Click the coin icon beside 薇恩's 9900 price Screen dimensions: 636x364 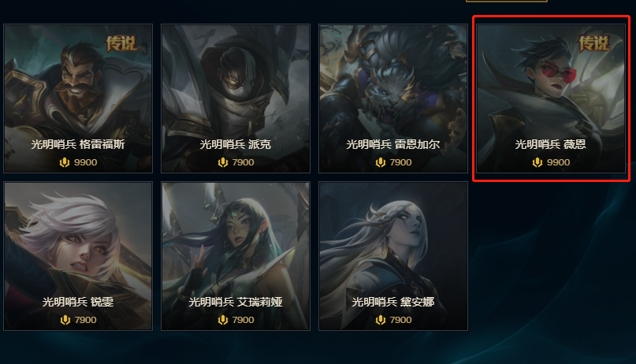(x=537, y=162)
